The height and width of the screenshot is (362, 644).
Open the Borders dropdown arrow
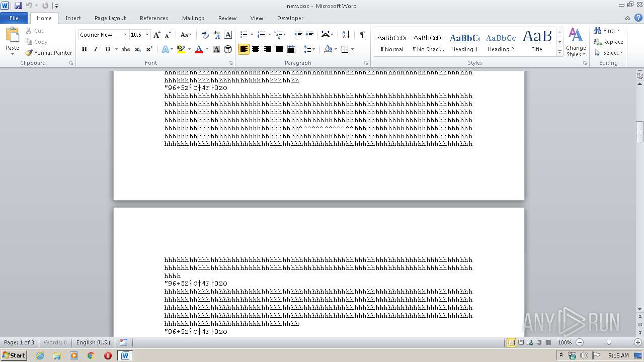click(352, 49)
